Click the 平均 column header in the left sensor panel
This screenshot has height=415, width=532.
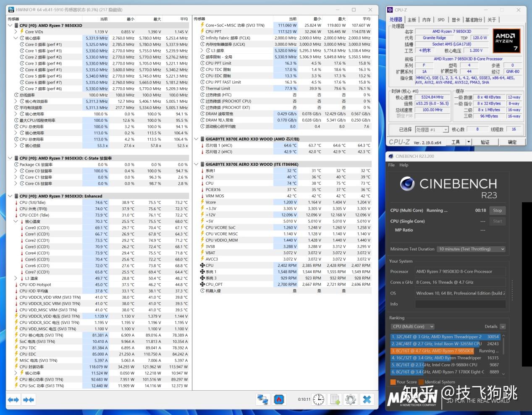[x=183, y=19]
